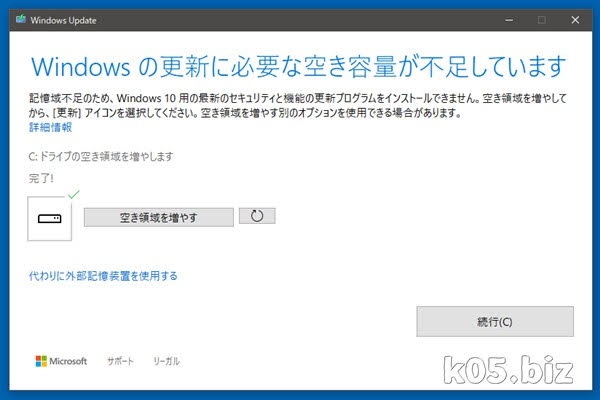Click the C: drive storage icon
This screenshot has height=400, width=600.
point(50,219)
